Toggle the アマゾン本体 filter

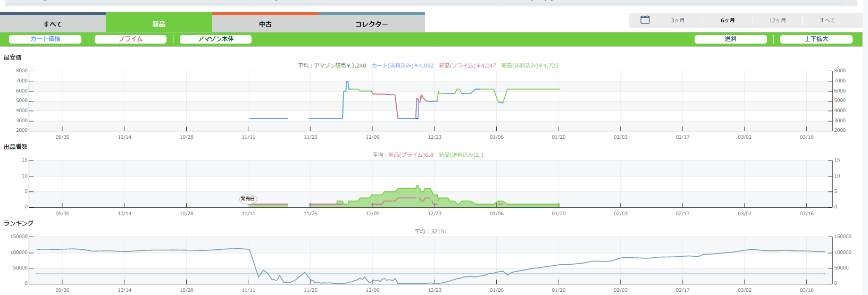[x=215, y=39]
